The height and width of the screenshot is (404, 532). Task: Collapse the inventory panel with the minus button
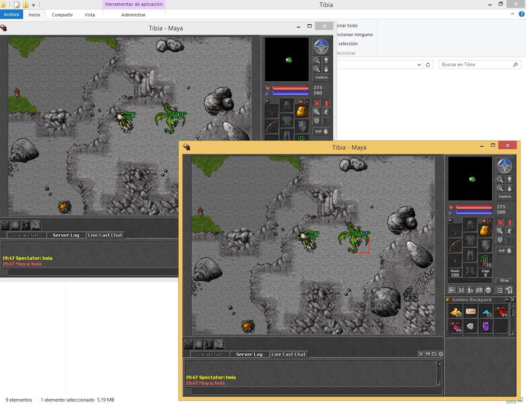coord(451,220)
